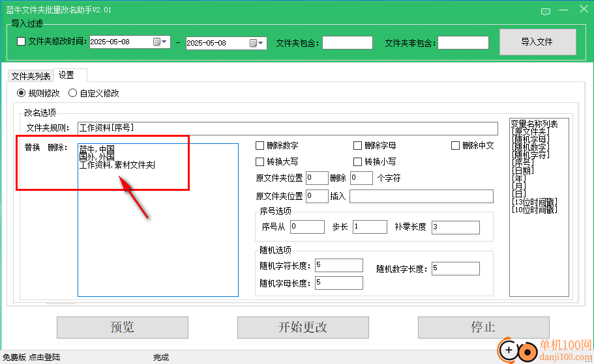The width and height of the screenshot is (594, 364).
Task: Click the 免费版 点击登陆 status link
Action: click(x=31, y=357)
